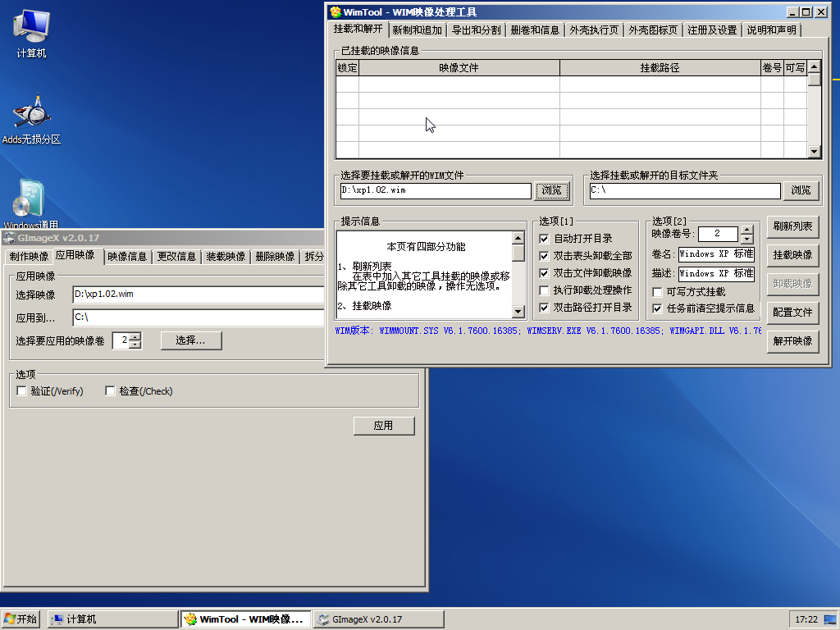Open the Adds无损分区 desktop icon
This screenshot has width=840, height=630.
click(x=31, y=120)
